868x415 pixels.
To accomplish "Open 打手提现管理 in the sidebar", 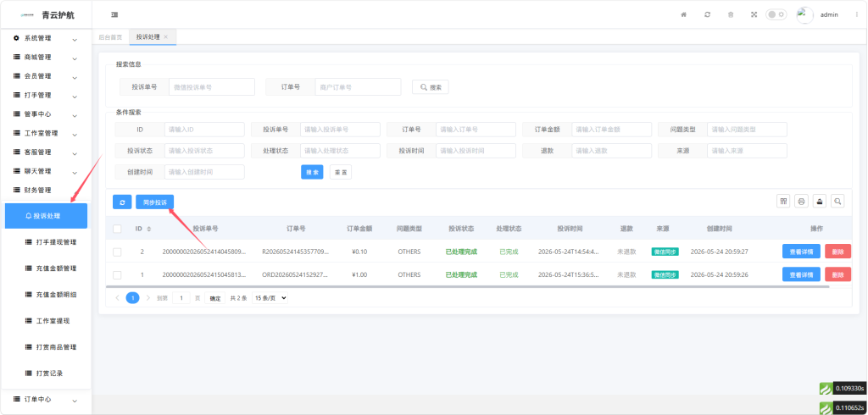I will click(x=51, y=242).
